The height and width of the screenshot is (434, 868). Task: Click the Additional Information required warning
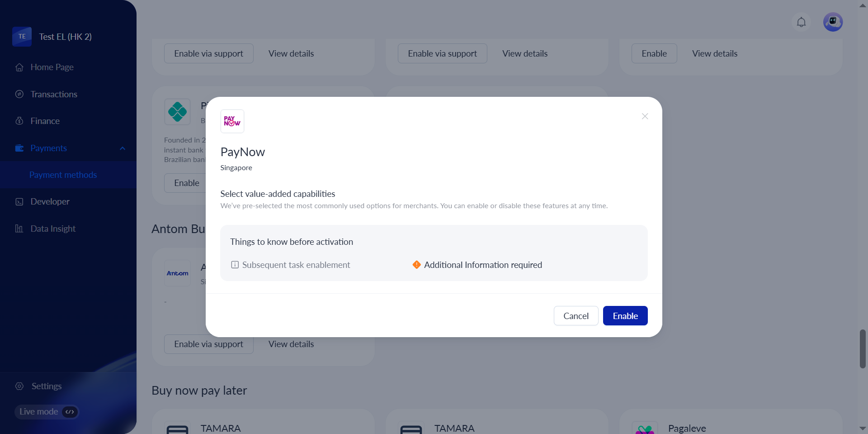coord(482,265)
